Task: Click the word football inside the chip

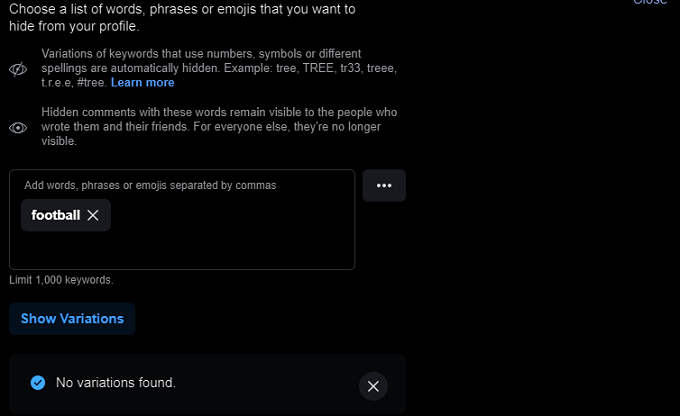Action: click(55, 215)
